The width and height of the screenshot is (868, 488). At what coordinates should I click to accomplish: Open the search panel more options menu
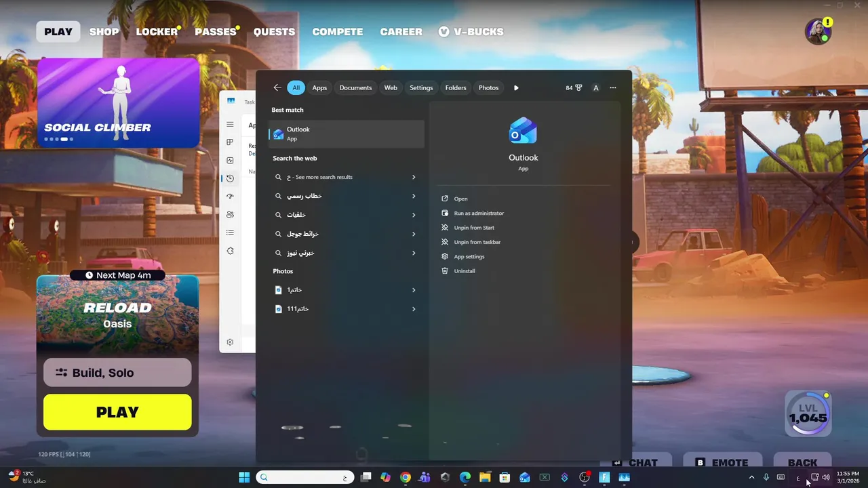click(613, 87)
